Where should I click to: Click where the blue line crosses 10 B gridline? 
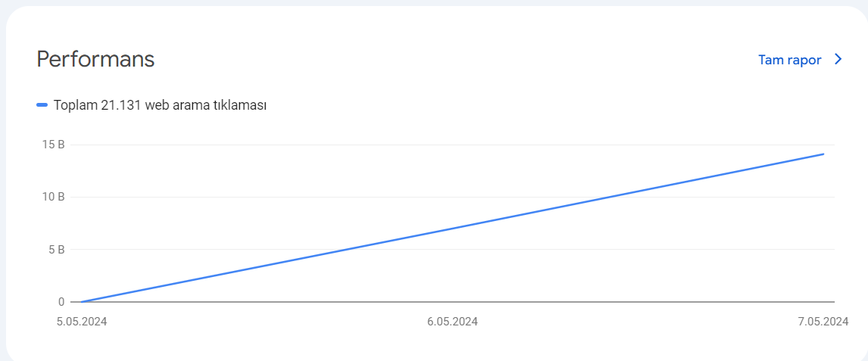[605, 197]
